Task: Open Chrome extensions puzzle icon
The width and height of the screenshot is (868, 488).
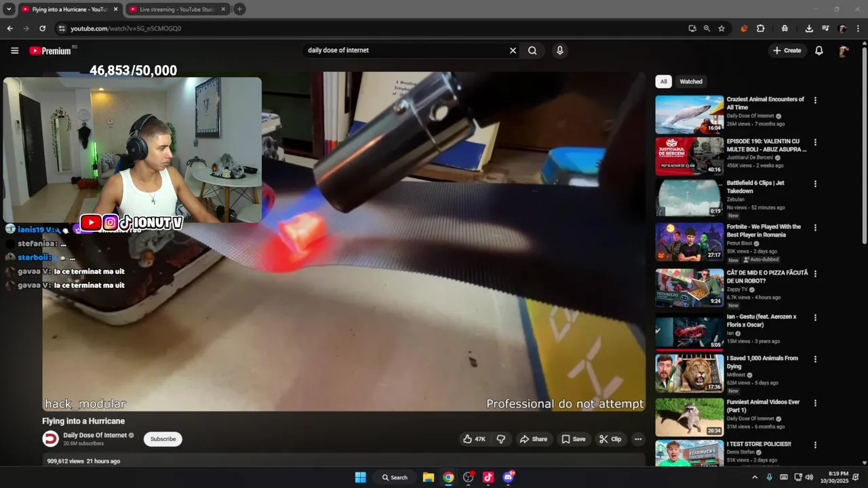Action: point(761,28)
